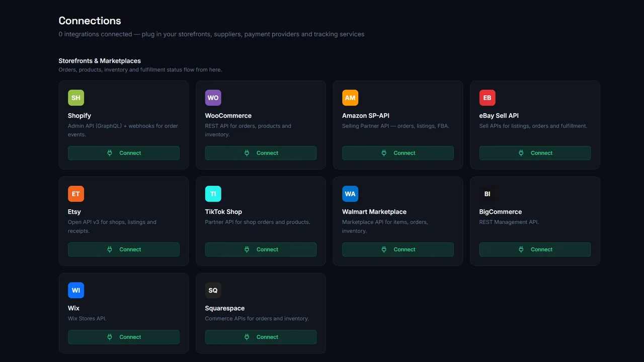This screenshot has height=362, width=644.
Task: Click the Etsy card title
Action: pyautogui.click(x=74, y=212)
